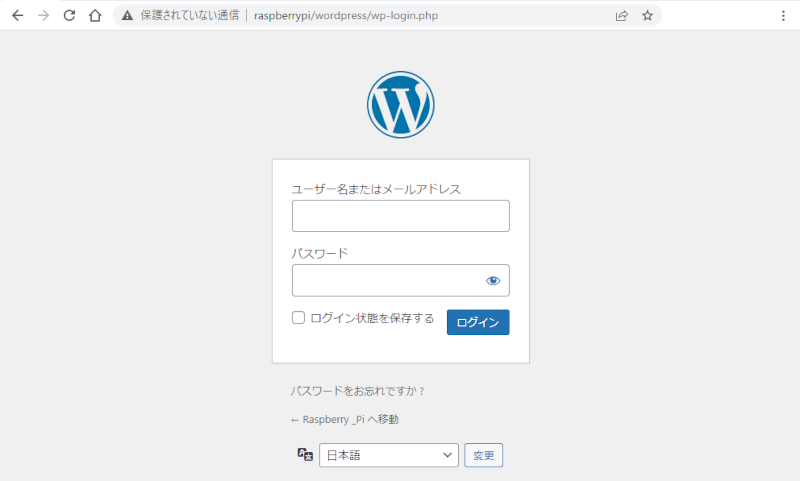Screen dimensions: 800x481
Task: Focus the ユーザー名またはメールアドレス field
Action: 400,216
